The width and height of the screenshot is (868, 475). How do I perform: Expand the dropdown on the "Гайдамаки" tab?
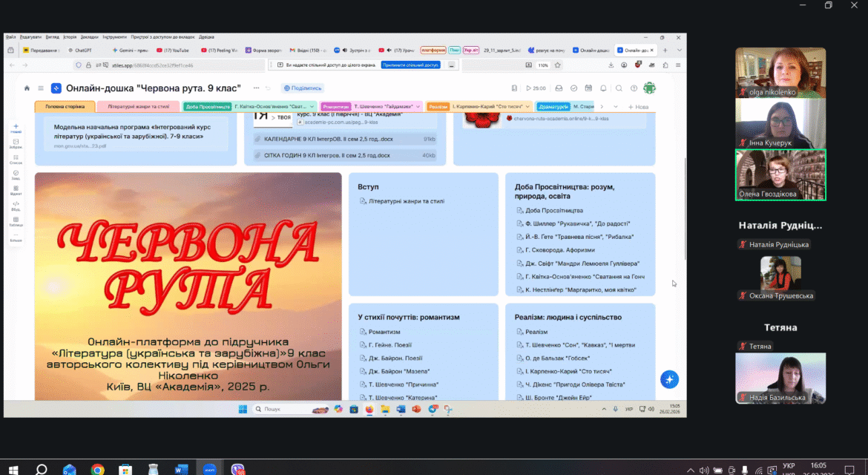(x=418, y=106)
